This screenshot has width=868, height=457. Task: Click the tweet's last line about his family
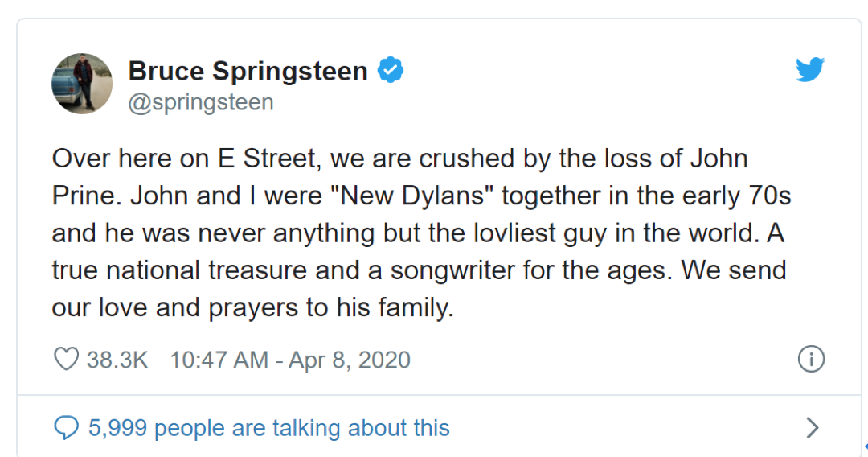point(252,308)
